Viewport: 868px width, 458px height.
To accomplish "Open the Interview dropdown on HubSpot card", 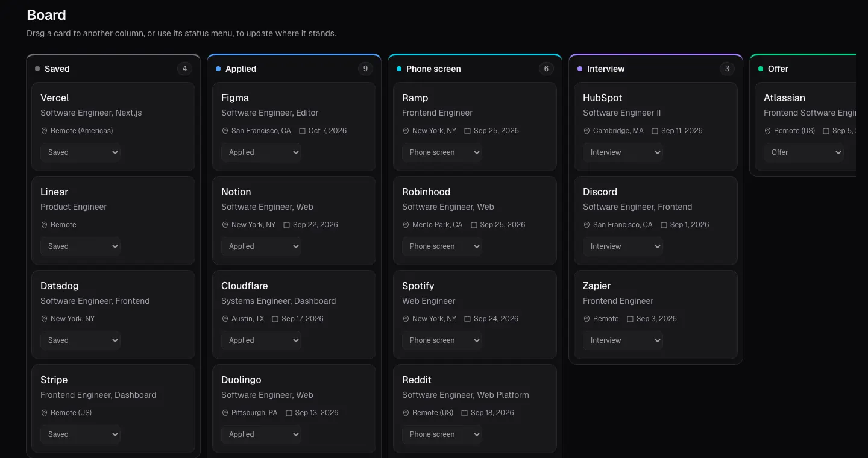I will [x=623, y=152].
